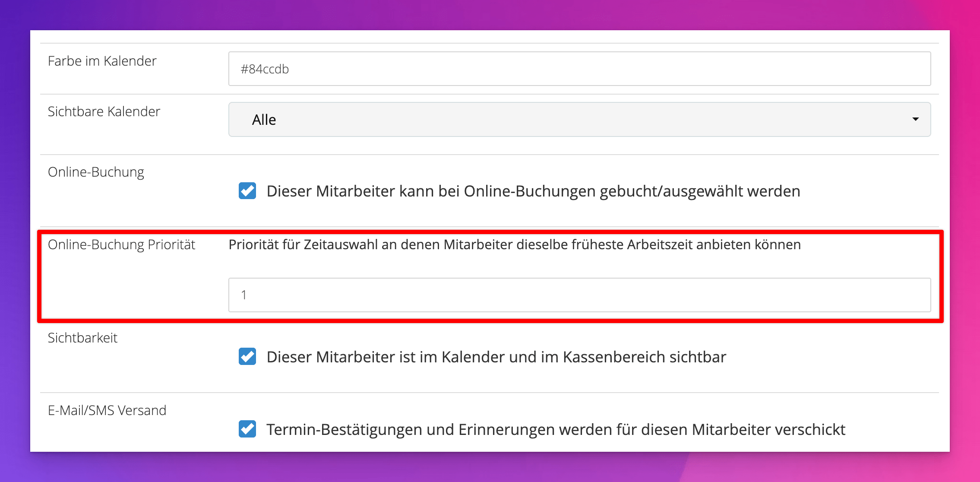Click the 'Dieser Mitarbeiter ist im Kalender' label
This screenshot has height=482, width=980.
click(x=496, y=357)
